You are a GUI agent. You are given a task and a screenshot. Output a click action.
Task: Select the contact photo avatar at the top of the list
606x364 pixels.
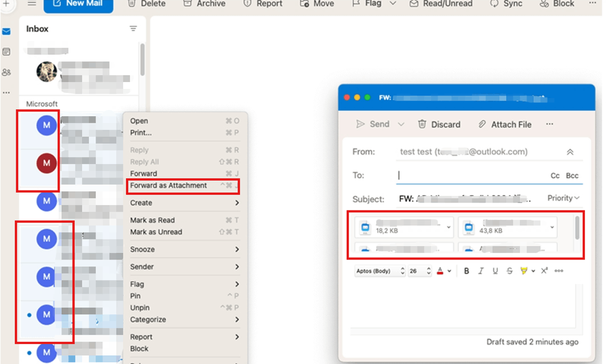point(47,71)
